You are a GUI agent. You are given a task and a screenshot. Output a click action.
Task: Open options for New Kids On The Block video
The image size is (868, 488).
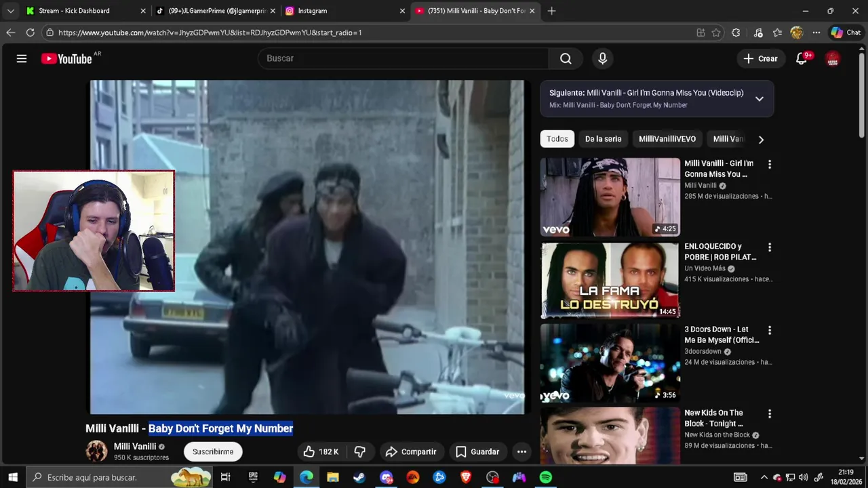769,413
